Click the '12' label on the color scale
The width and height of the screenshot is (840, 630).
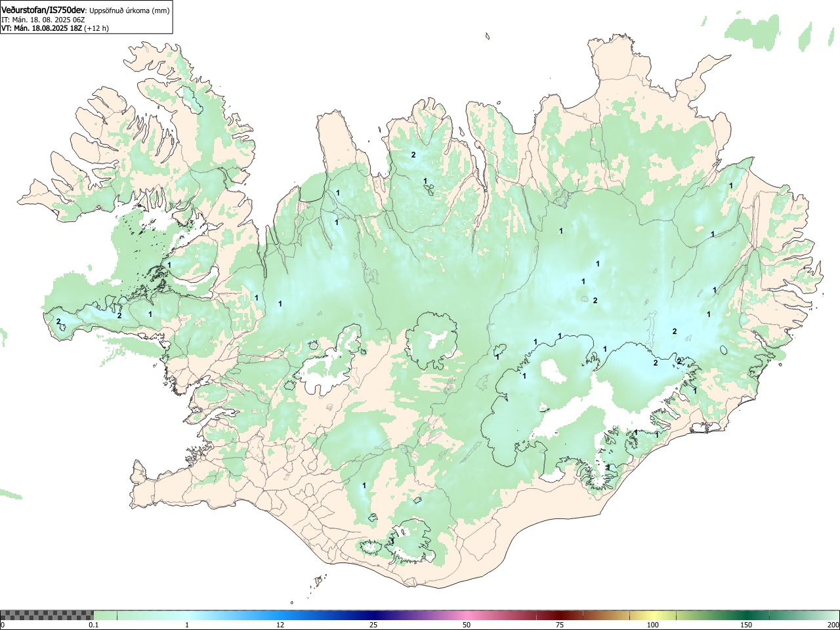tap(280, 625)
